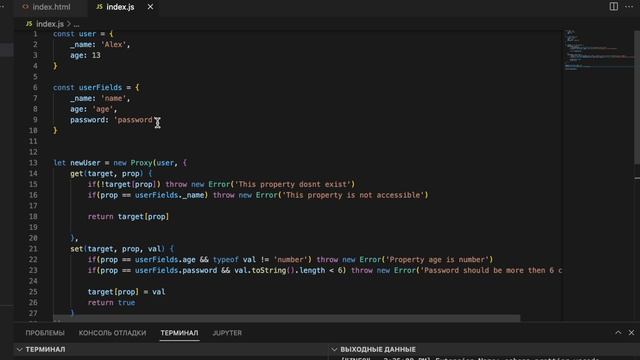The height and width of the screenshot is (360, 640).
Task: Open the Jupyter panel tab
Action: (x=227, y=333)
